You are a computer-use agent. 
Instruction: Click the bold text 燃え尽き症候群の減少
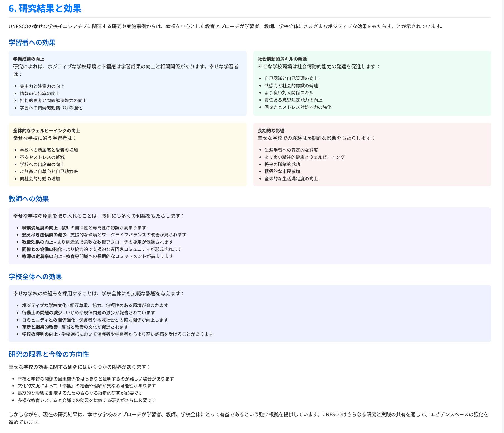[44, 235]
